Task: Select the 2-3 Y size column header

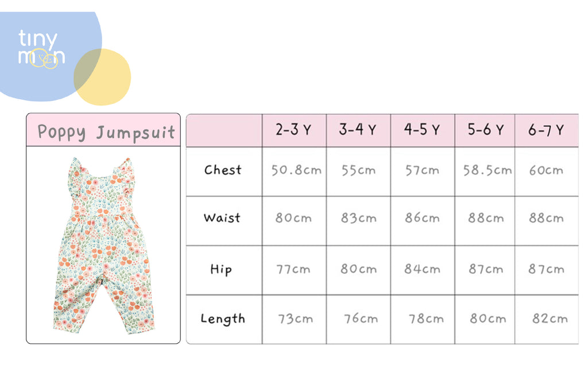Action: coord(294,130)
